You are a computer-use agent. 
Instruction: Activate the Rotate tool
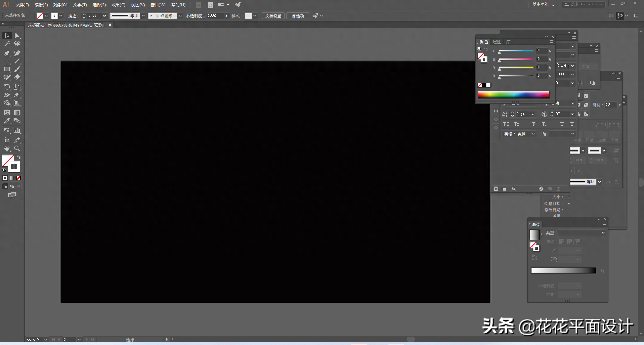[7, 87]
